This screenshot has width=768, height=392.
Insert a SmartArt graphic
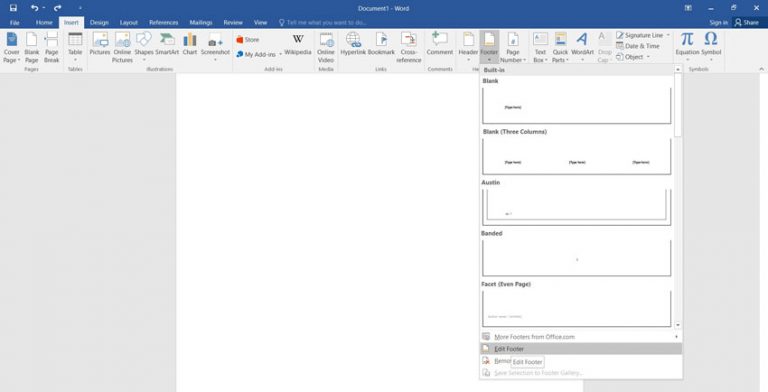click(167, 44)
